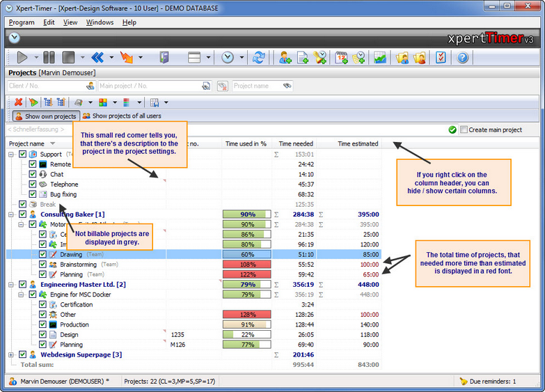545x392 pixels.
Task: Click the red X delete icon
Action: (18, 102)
